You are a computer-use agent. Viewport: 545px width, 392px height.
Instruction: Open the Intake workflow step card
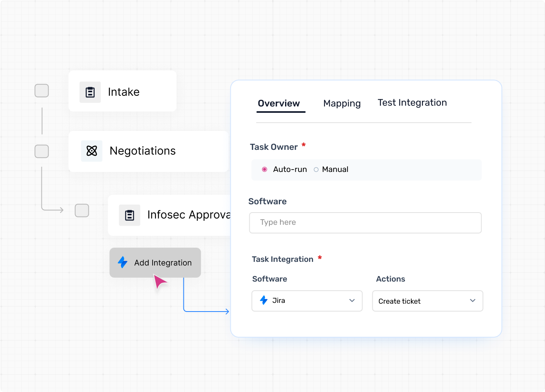(123, 91)
